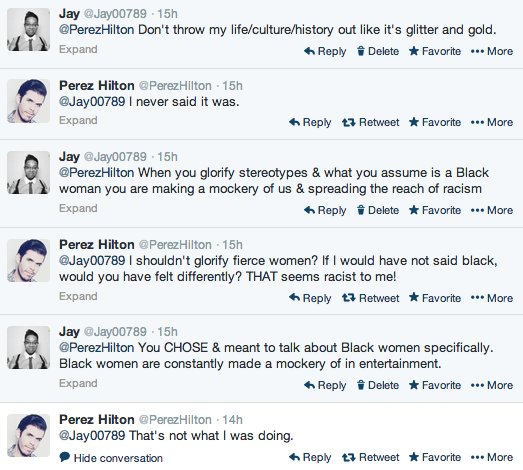Open More menu on glorify stereotypes tweet
This screenshot has width=523, height=470.
(492, 210)
